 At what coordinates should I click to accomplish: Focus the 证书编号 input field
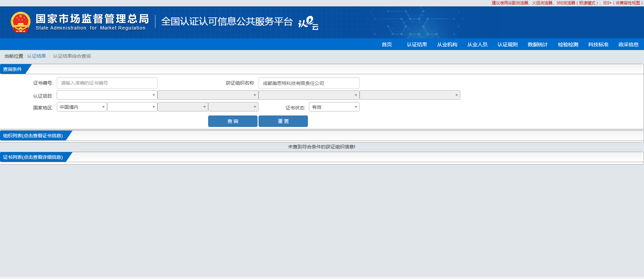[107, 83]
